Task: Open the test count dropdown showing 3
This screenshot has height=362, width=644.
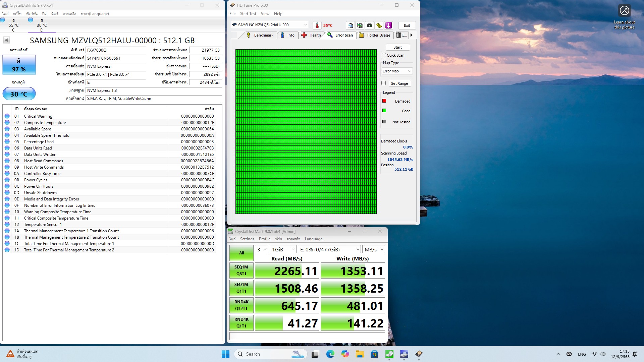Action: (262, 249)
